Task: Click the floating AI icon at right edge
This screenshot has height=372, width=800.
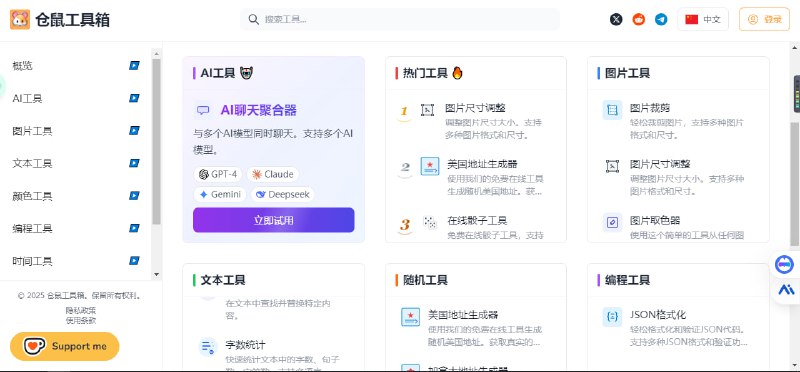Action: [786, 290]
